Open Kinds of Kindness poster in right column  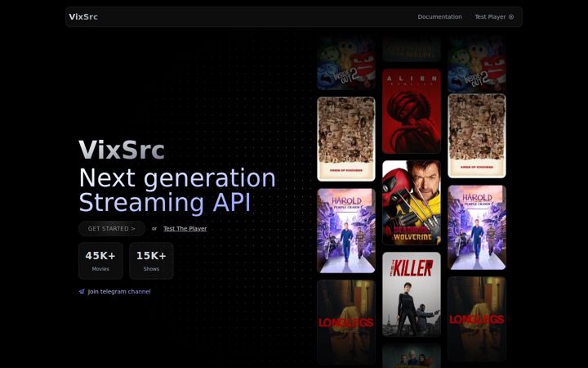pyautogui.click(x=477, y=136)
